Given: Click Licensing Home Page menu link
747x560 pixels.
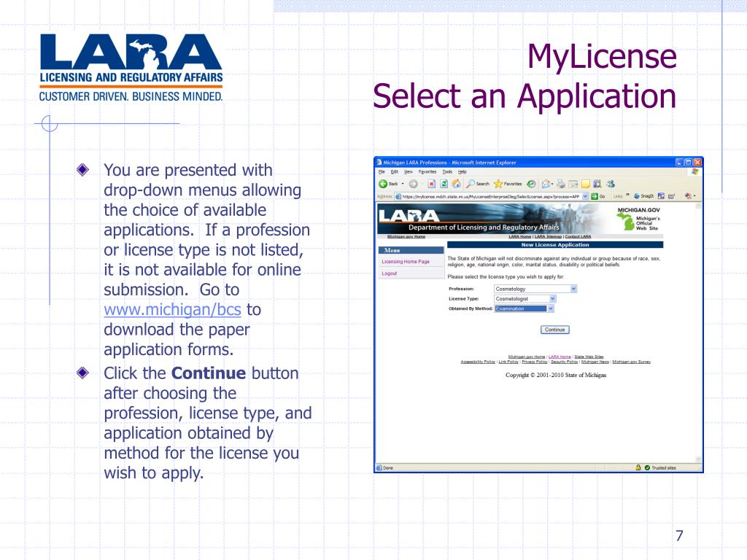Looking at the screenshot, I should tap(406, 262).
